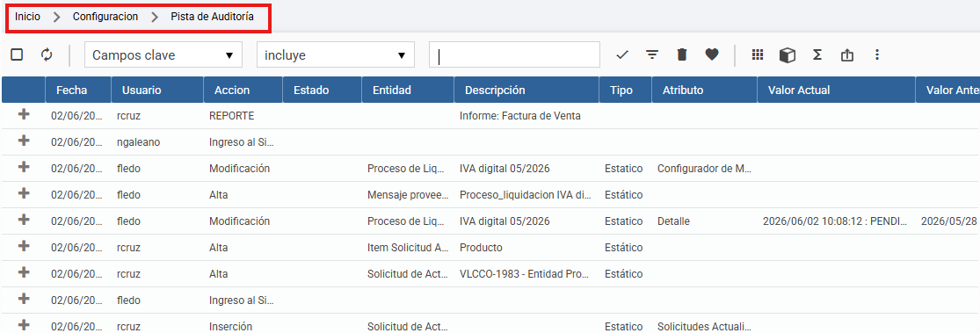
Task: Open the three-dot more options menu
Action: (877, 55)
